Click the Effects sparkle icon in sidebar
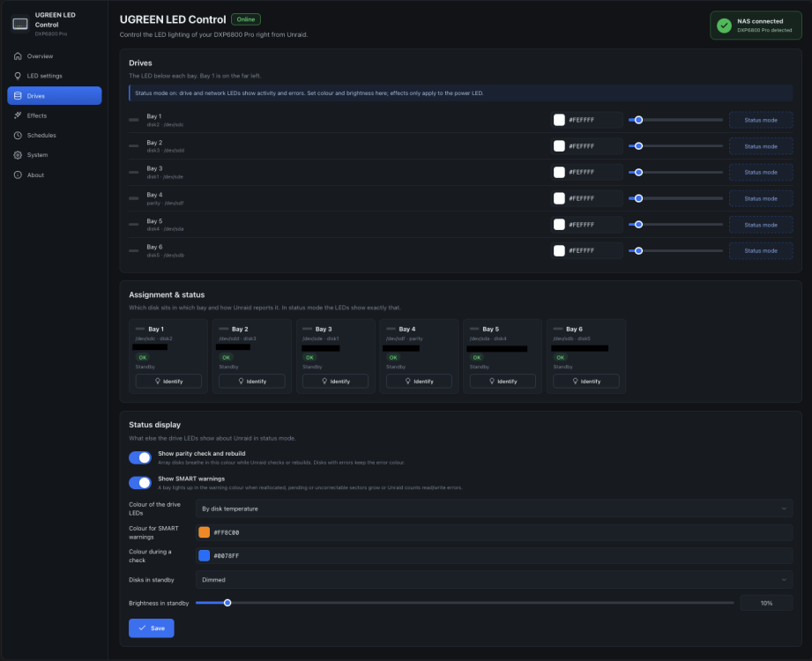This screenshot has height=661, width=812. pos(18,115)
